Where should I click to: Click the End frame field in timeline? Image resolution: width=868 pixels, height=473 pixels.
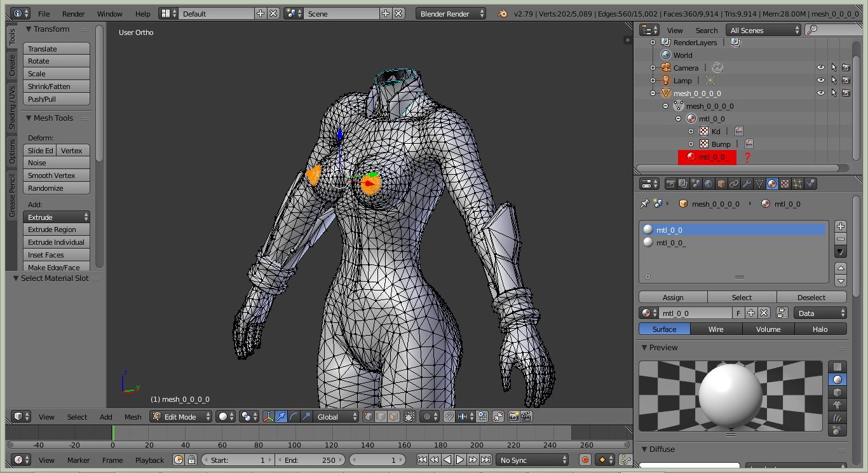click(x=310, y=460)
